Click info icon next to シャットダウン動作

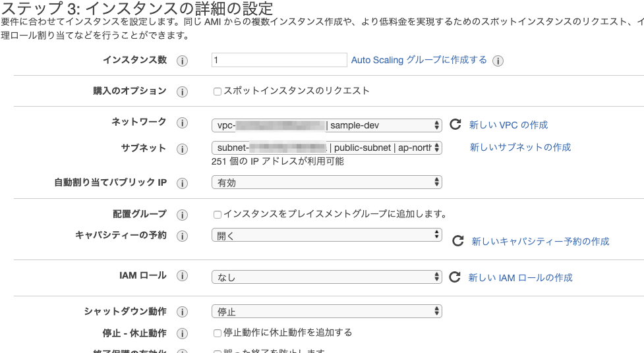[183, 312]
